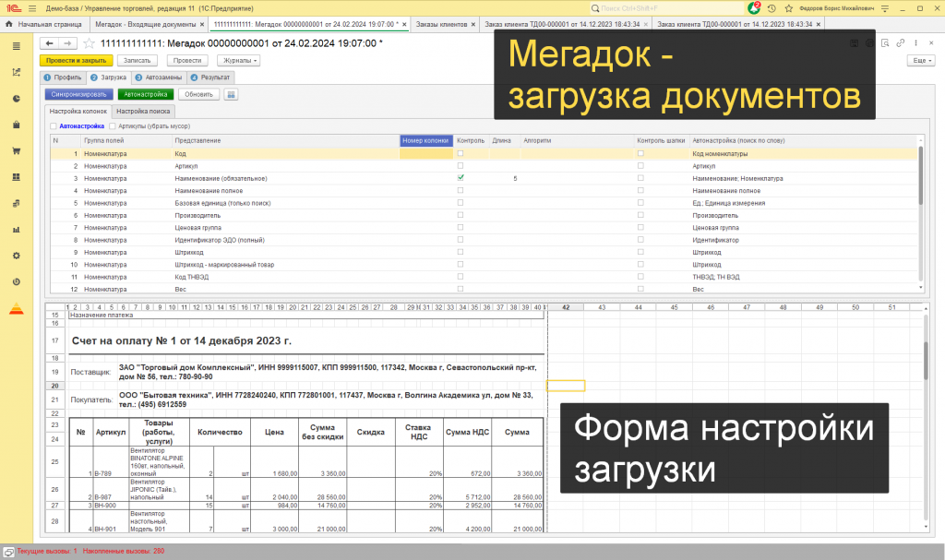The image size is (945, 560).
Task: Open the sidebar chart planning icon
Action: pos(17,72)
